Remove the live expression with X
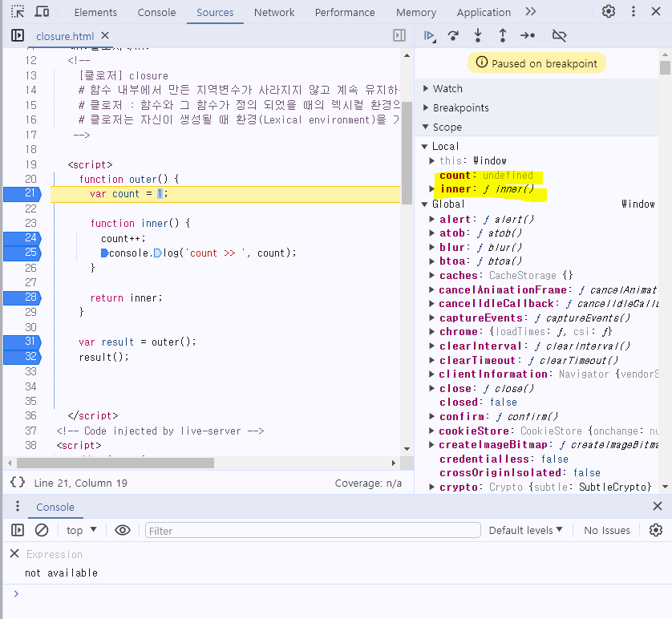This screenshot has width=672, height=619. point(14,553)
